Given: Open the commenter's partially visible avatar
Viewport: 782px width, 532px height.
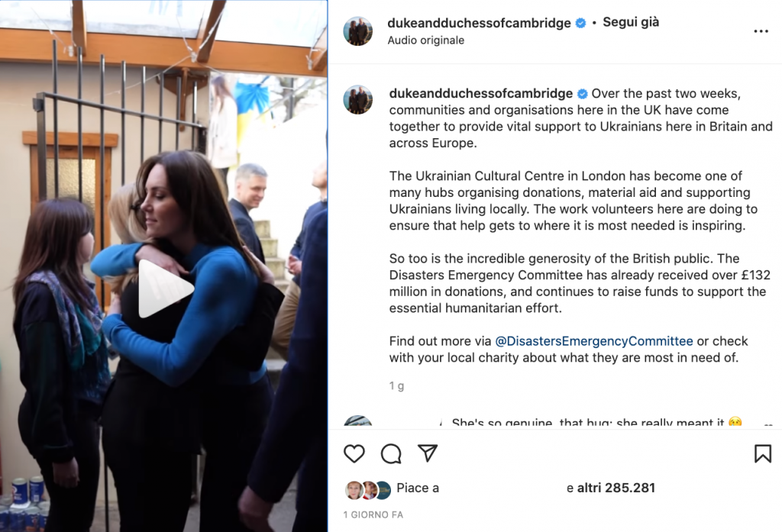Looking at the screenshot, I should [358, 421].
